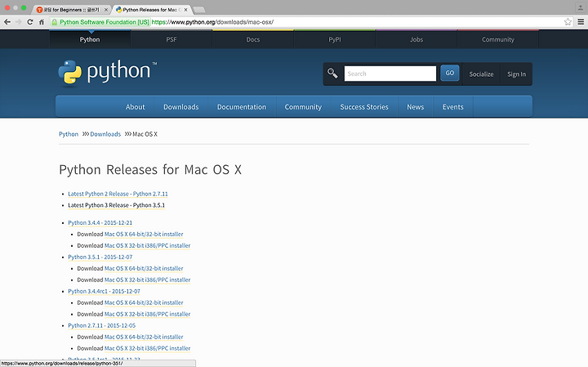Go back using the browser back arrow

click(x=7, y=22)
